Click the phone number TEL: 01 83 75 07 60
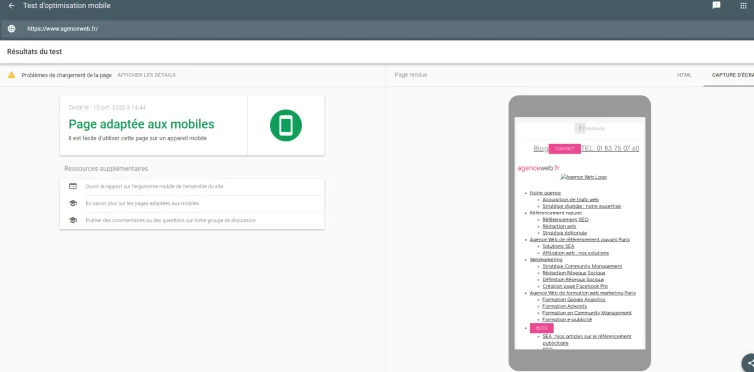 [611, 149]
